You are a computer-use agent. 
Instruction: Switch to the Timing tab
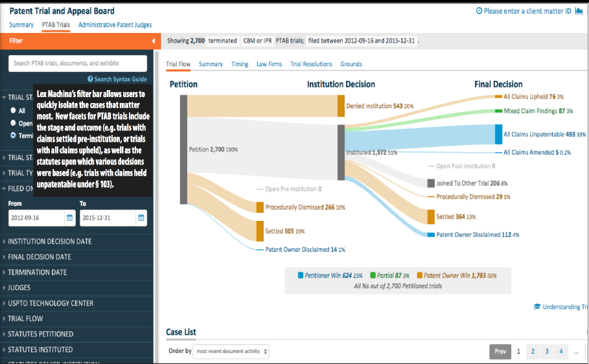click(240, 64)
